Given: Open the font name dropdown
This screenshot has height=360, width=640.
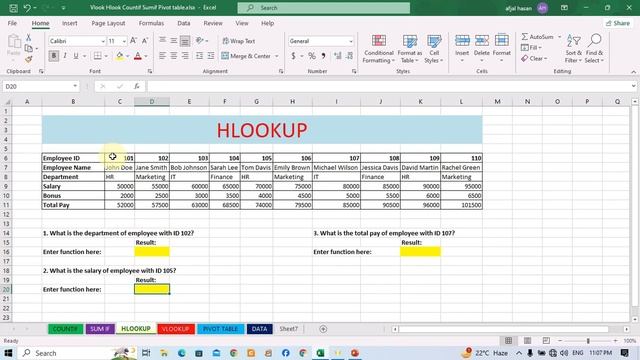Looking at the screenshot, I should point(103,41).
